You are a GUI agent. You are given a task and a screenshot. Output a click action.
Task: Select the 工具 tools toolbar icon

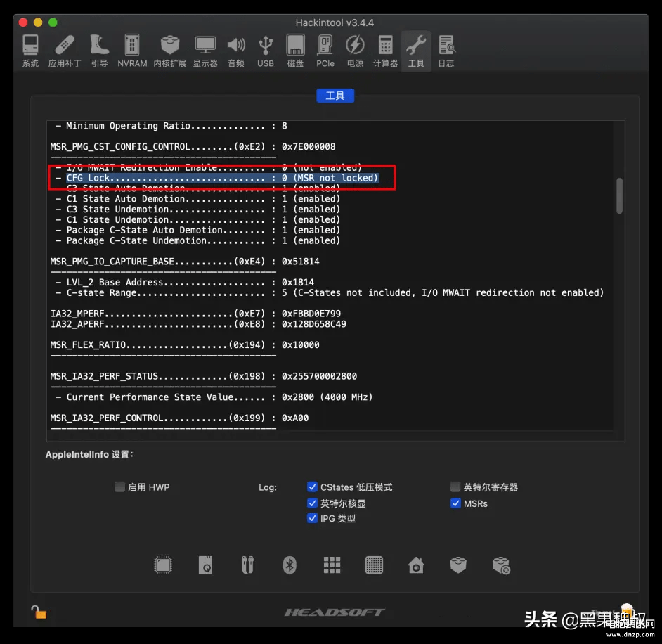point(416,51)
